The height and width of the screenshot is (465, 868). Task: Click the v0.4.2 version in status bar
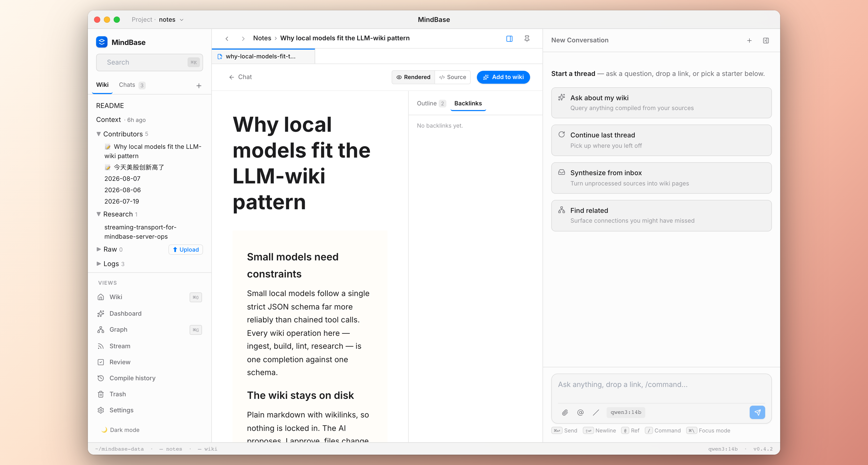[x=763, y=449]
